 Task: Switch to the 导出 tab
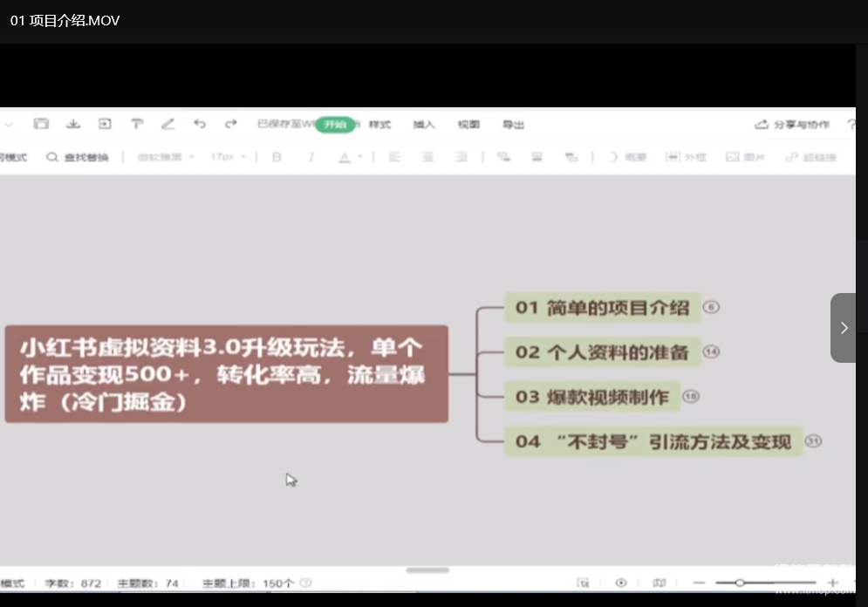(x=513, y=125)
